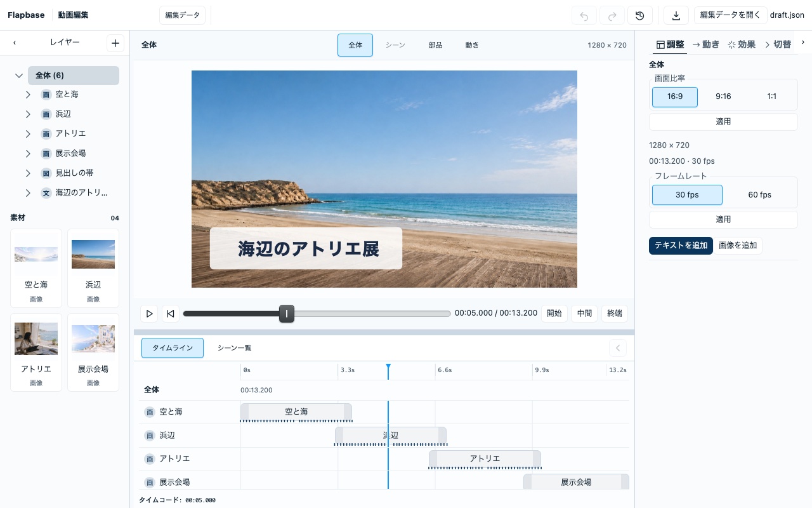Click the right panel's top chevron
The width and height of the screenshot is (812, 508).
click(x=803, y=43)
